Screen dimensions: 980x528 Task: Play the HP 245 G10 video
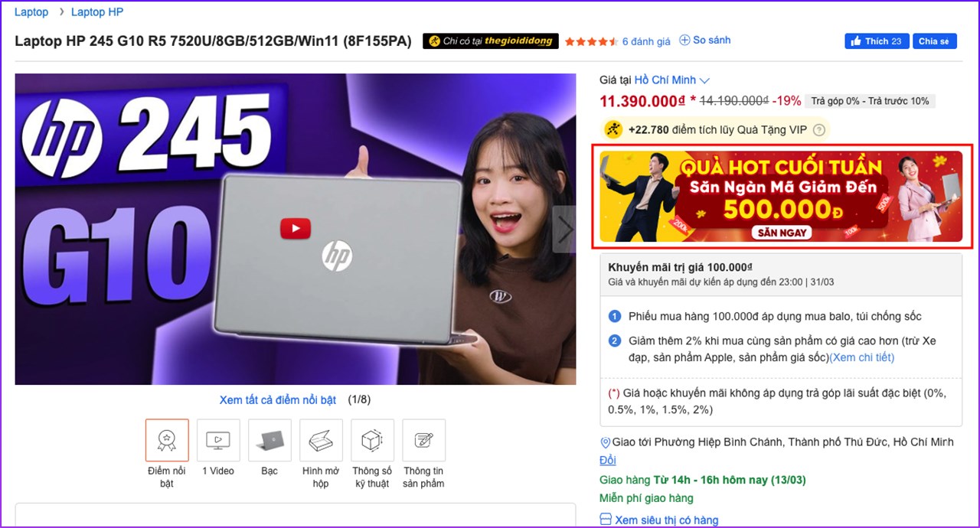click(x=296, y=228)
